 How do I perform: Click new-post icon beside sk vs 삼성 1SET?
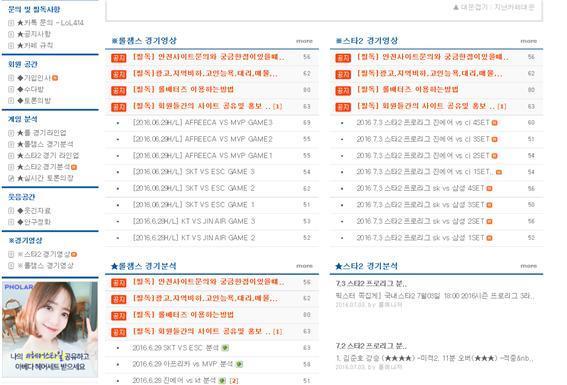[489, 238]
